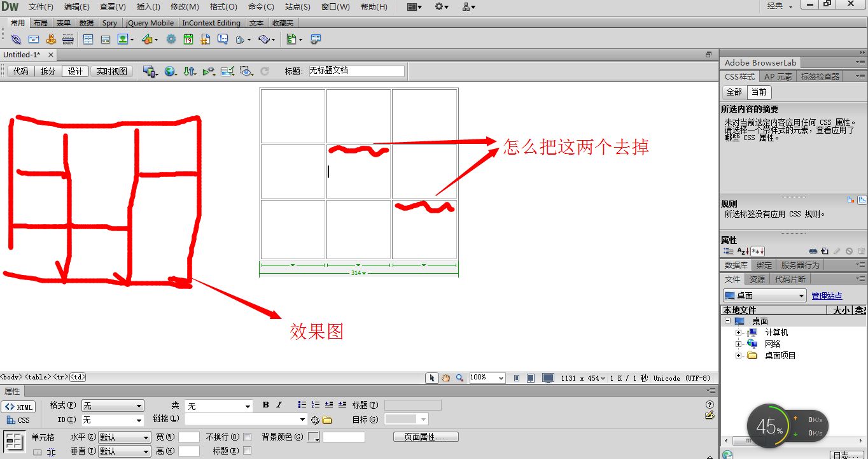Click the Server-Side Include icon
This screenshot has width=868, height=459.
(205, 39)
